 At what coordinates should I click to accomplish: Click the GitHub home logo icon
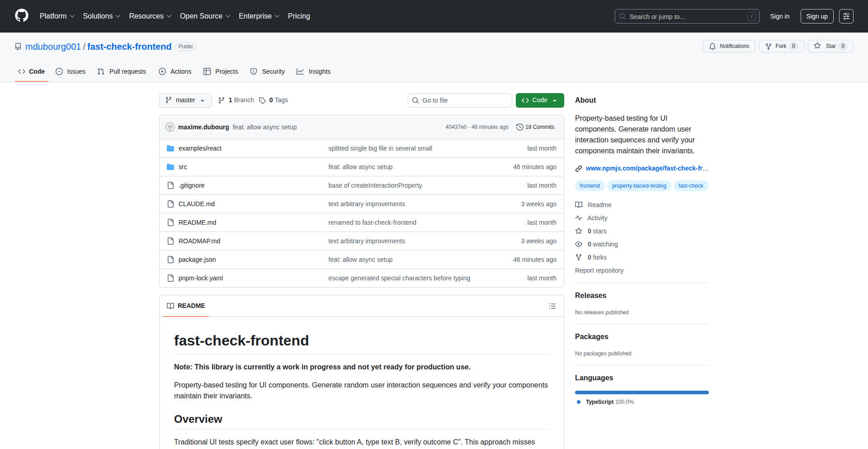point(21,16)
